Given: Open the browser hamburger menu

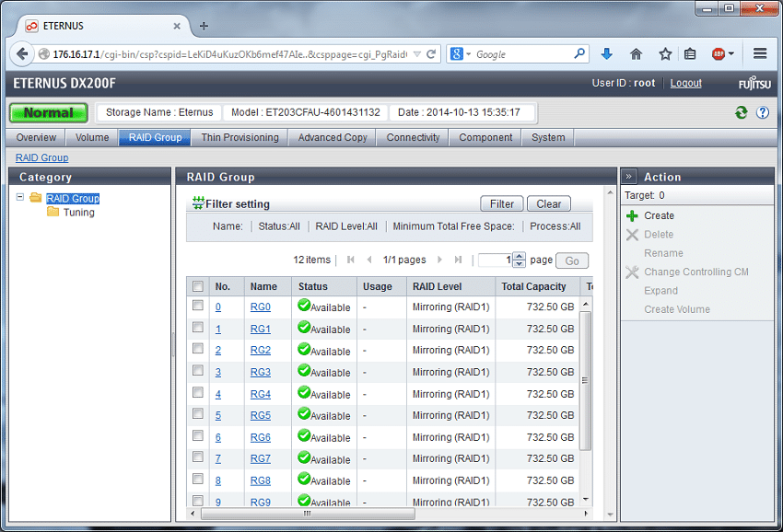Looking at the screenshot, I should tap(760, 53).
